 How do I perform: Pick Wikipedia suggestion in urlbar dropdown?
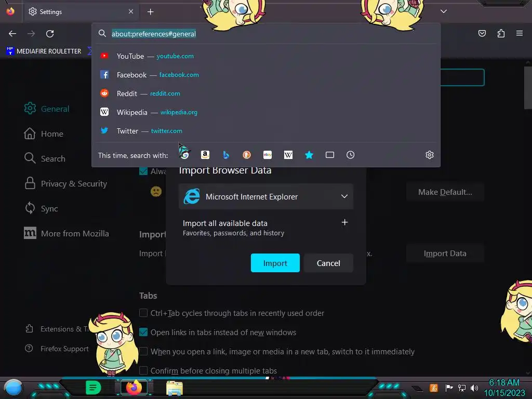pos(266,112)
